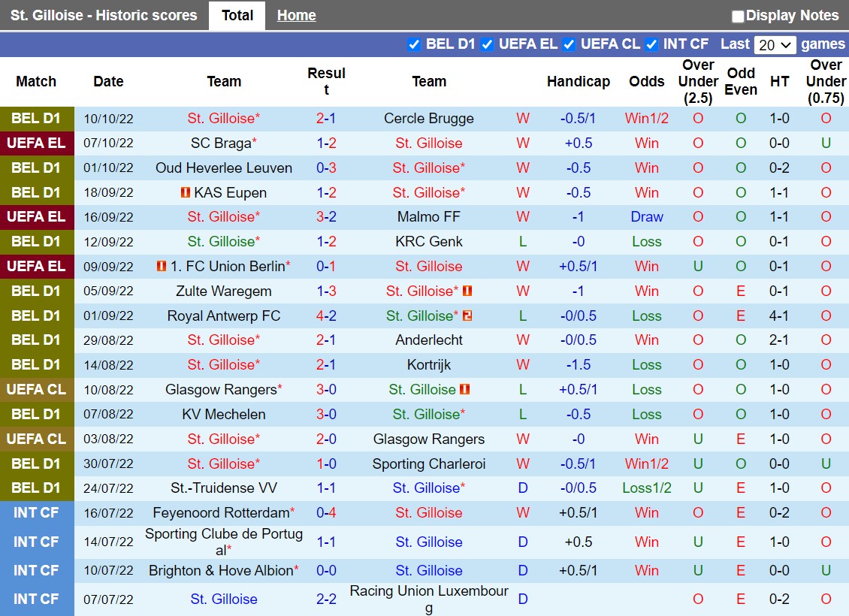Screen dimensions: 849x616
Task: Click the Over Under (0.75) column header
Action: [x=826, y=82]
